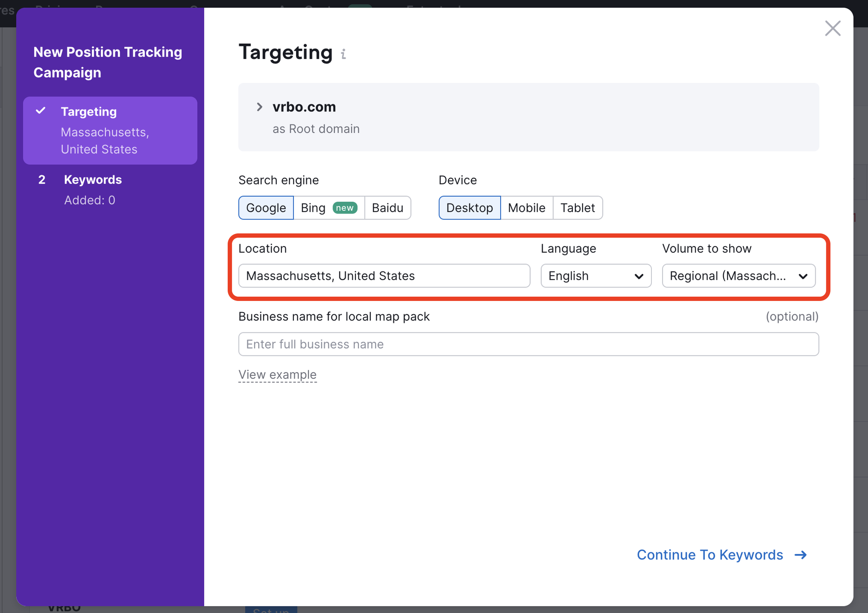Select Google search engine

(x=266, y=208)
